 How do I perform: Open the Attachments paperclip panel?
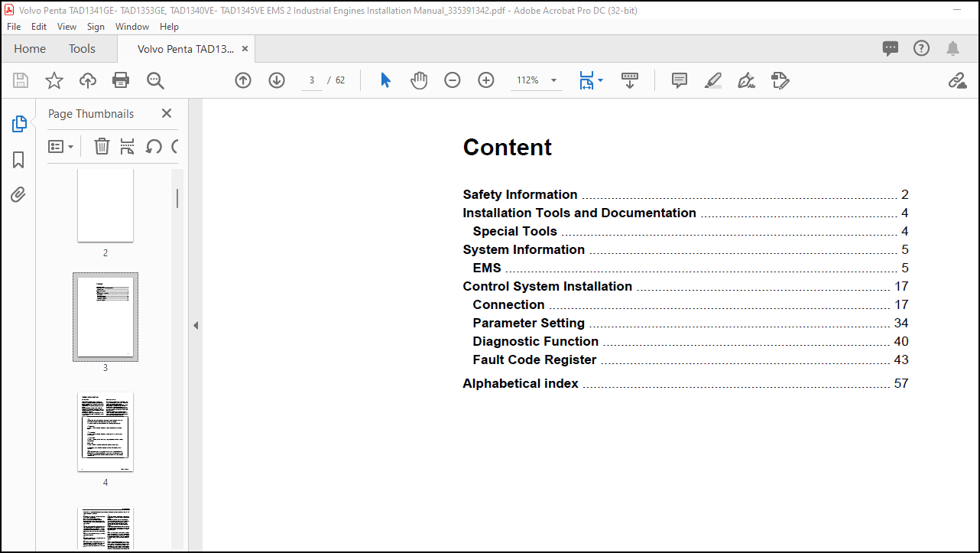(x=19, y=195)
